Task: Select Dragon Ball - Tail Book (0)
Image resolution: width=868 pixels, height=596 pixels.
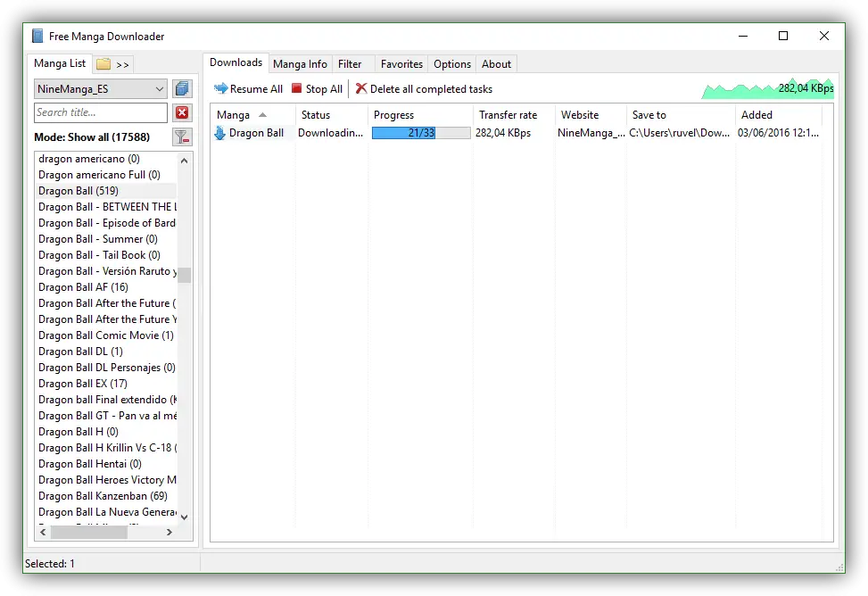Action: click(99, 255)
